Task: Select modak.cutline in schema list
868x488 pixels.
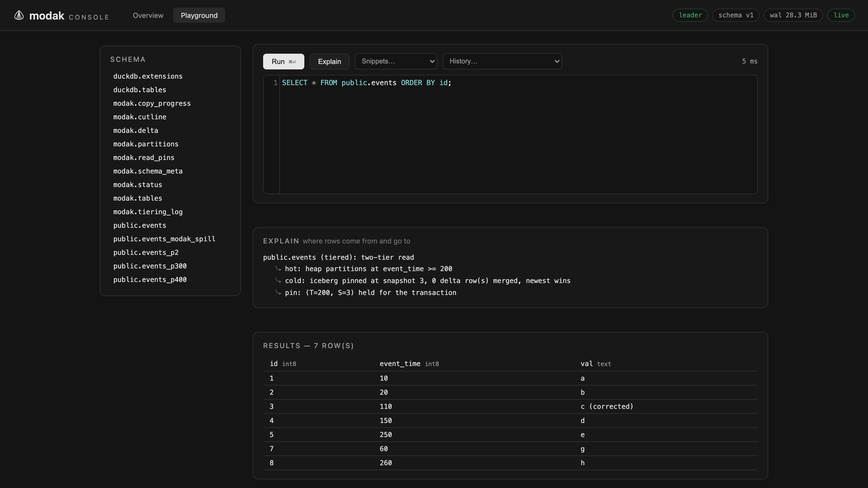Action: (x=139, y=117)
